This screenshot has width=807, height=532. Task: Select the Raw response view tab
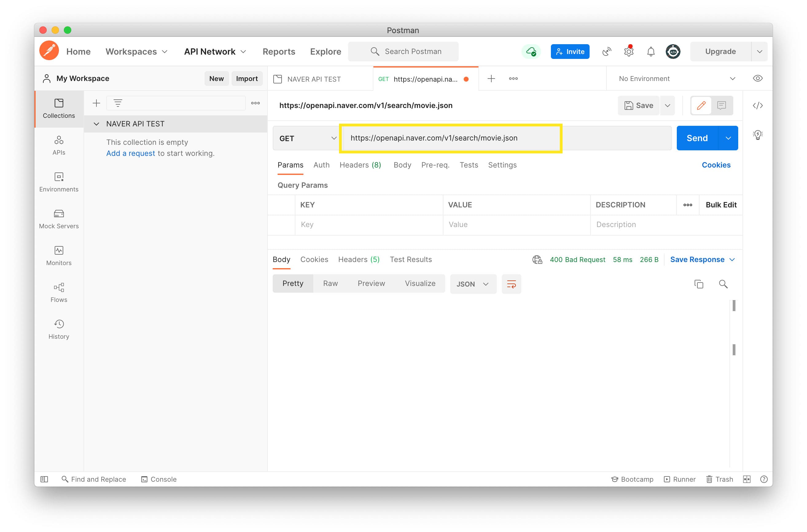pyautogui.click(x=330, y=284)
